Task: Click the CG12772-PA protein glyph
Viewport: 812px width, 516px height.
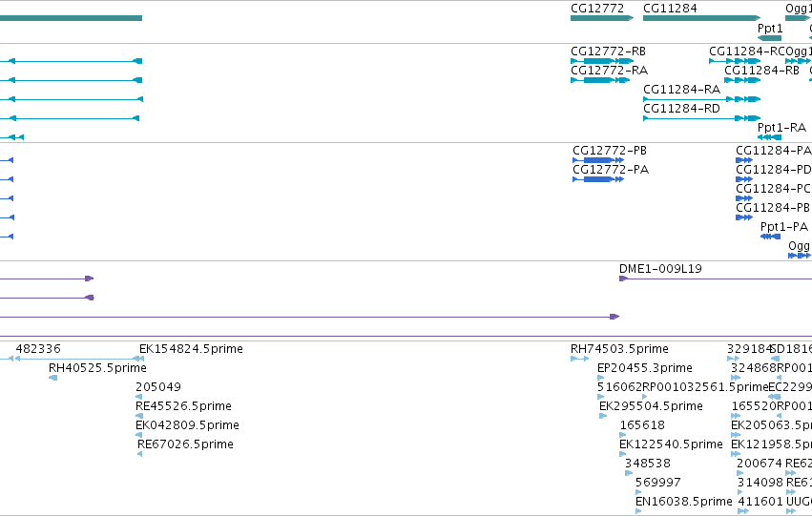Action: (x=598, y=179)
